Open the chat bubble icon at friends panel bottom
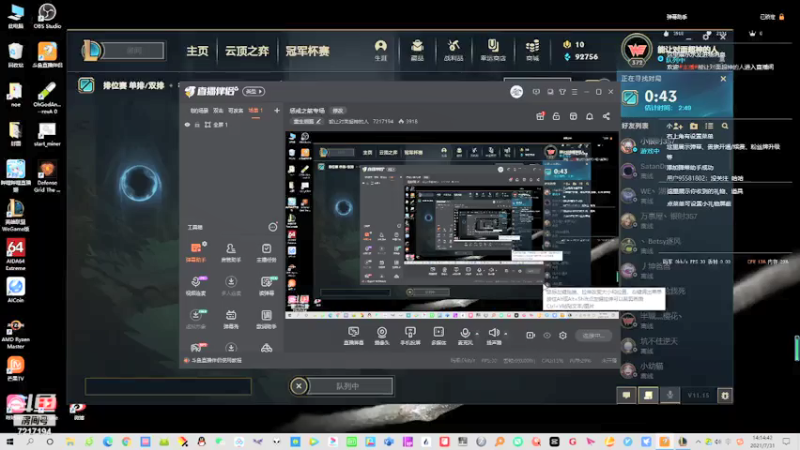800x450 pixels. tap(627, 395)
